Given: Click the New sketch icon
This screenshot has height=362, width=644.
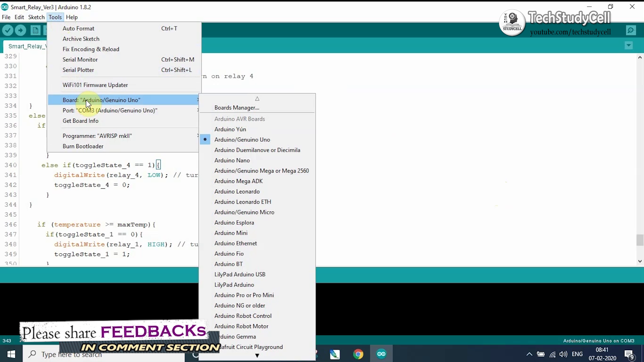Looking at the screenshot, I should [35, 30].
